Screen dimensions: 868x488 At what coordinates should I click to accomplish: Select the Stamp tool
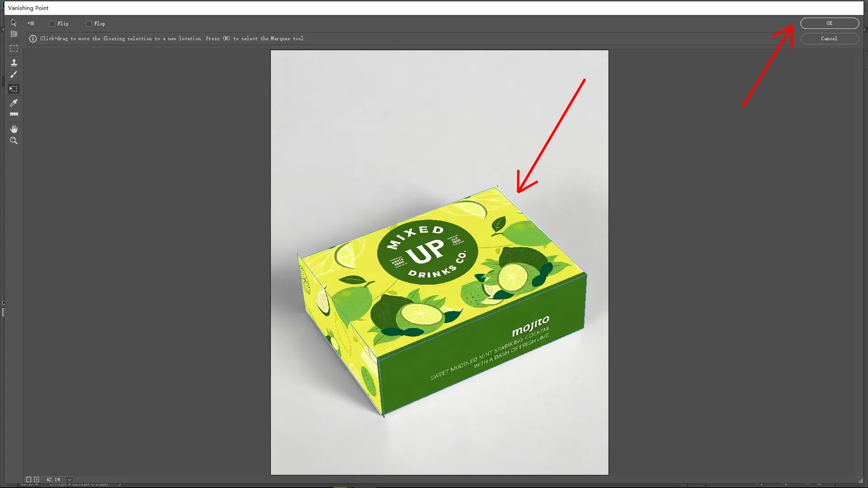(x=14, y=62)
